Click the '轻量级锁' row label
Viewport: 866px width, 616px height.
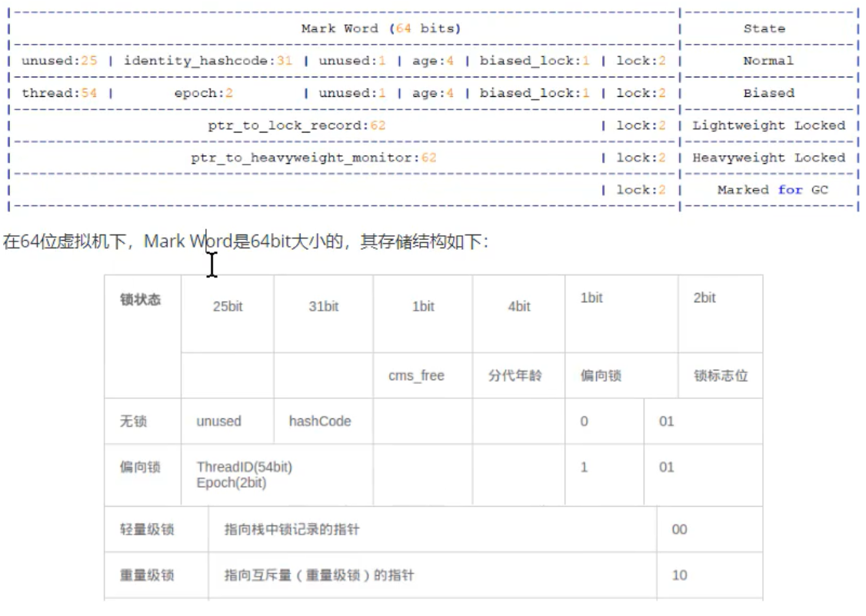tap(147, 529)
